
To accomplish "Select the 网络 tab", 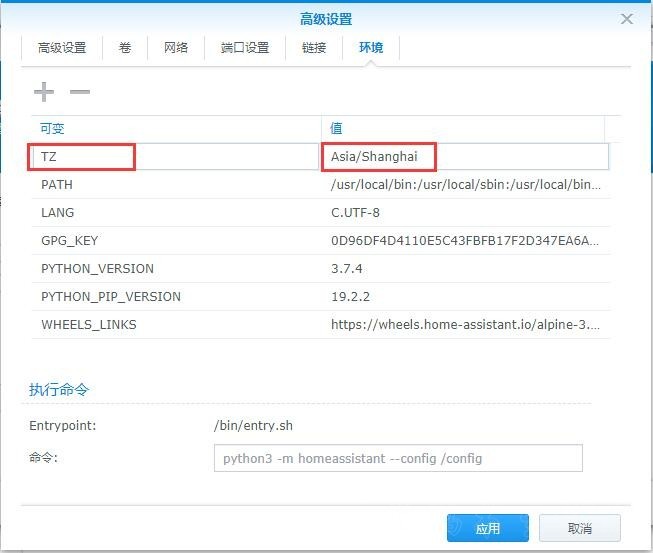I will tap(176, 48).
